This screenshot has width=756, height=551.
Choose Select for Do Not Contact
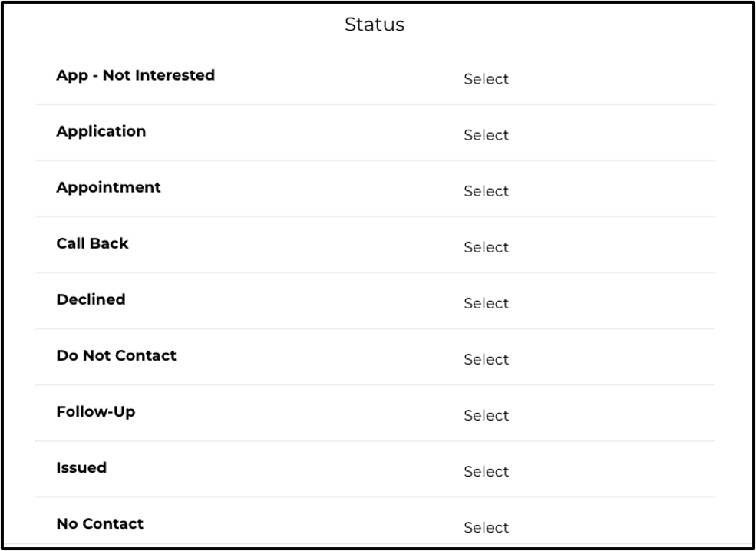486,359
